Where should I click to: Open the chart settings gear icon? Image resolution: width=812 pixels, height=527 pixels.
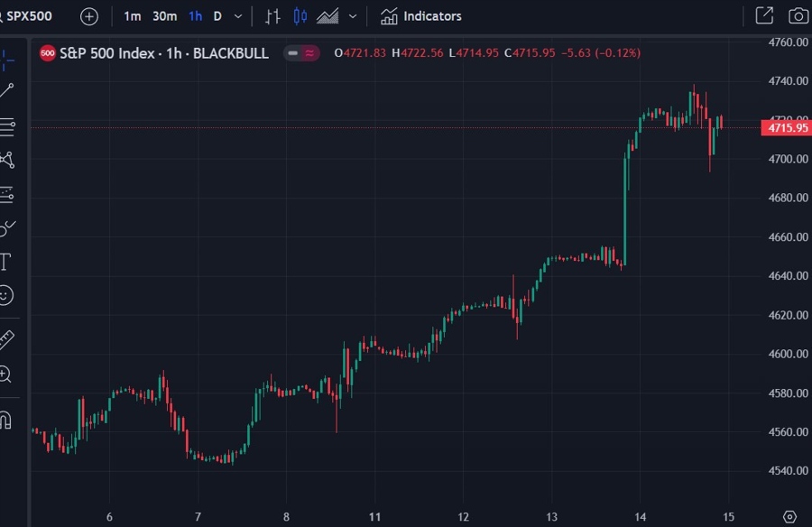pos(789,517)
